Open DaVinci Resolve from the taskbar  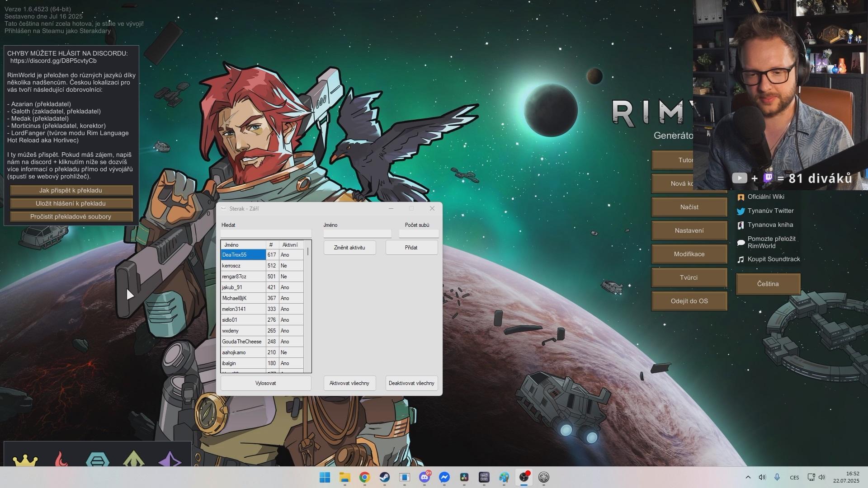click(x=464, y=477)
